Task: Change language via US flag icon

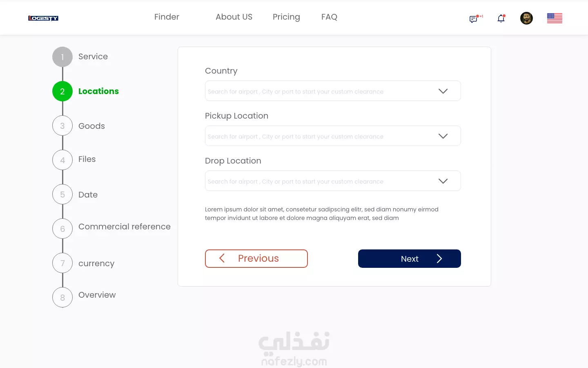Action: [x=555, y=18]
